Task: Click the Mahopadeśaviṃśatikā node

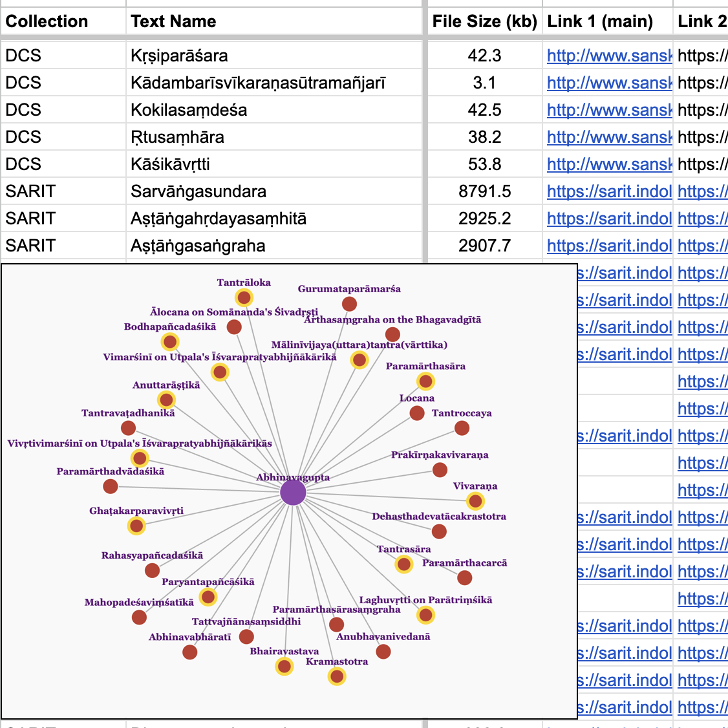Action: coord(139,617)
